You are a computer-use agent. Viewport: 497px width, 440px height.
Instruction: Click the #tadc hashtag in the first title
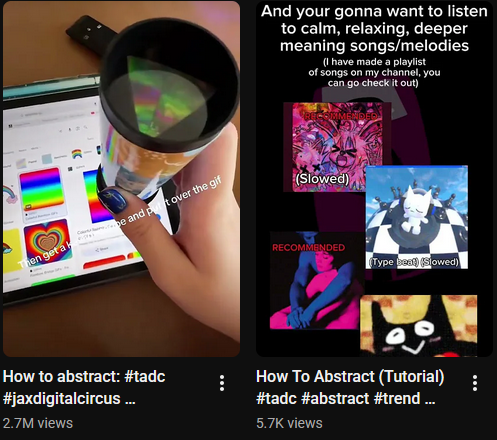[x=145, y=376]
